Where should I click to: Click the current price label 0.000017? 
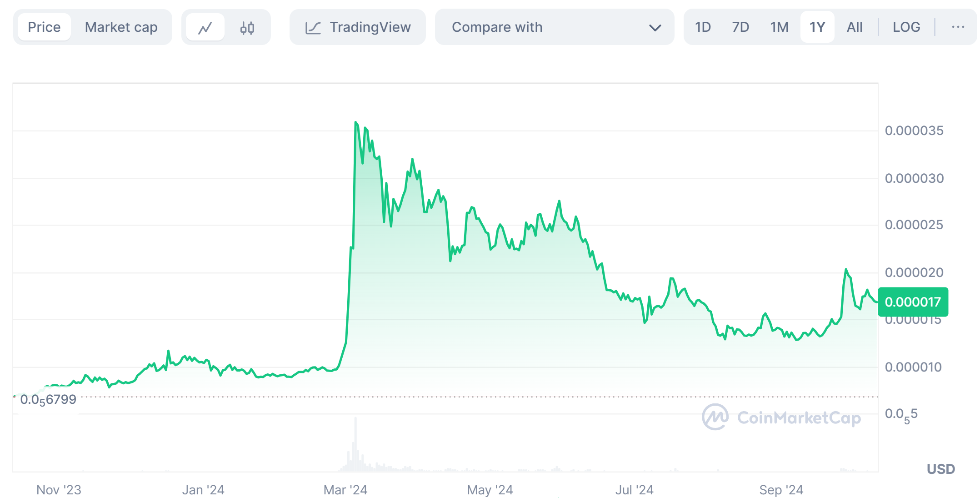tap(913, 302)
